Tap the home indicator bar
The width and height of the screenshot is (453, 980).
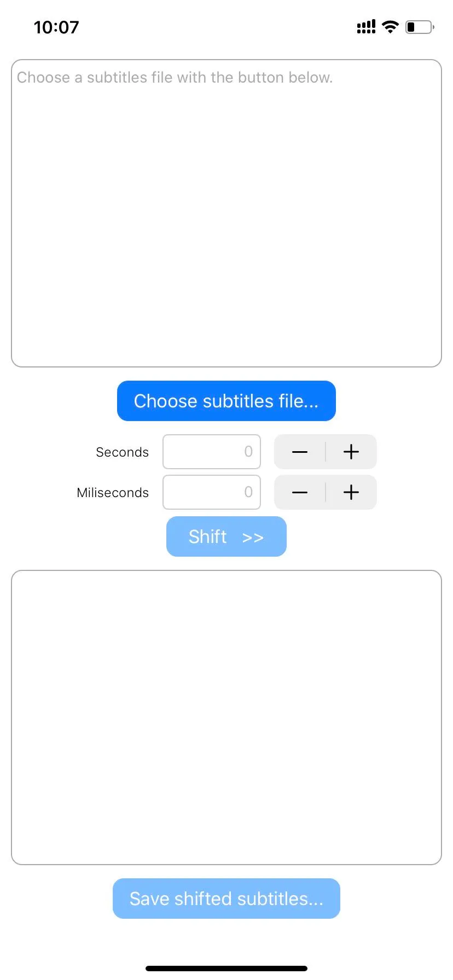pos(226,968)
